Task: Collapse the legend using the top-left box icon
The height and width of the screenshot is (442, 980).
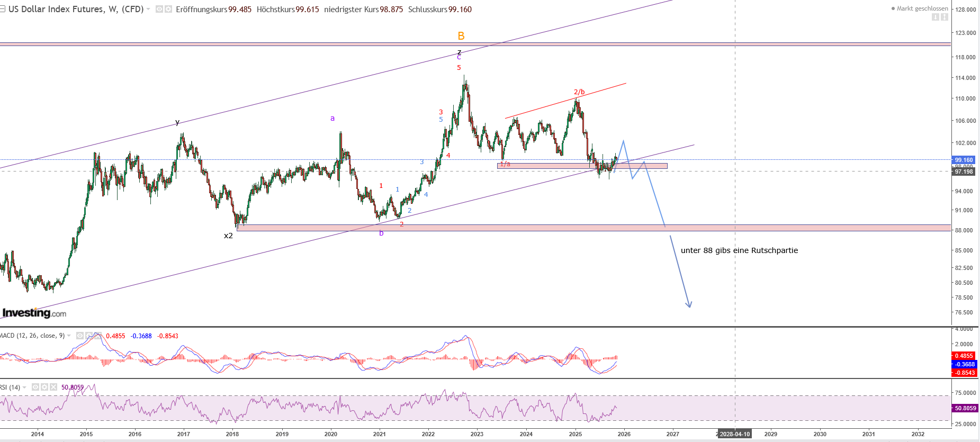Action: pos(2,9)
